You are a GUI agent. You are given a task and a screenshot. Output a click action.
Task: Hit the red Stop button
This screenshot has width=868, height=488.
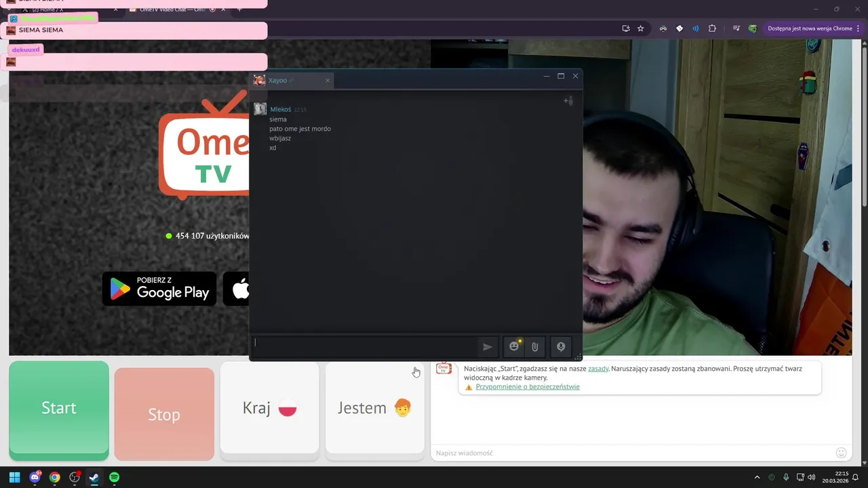pyautogui.click(x=164, y=414)
